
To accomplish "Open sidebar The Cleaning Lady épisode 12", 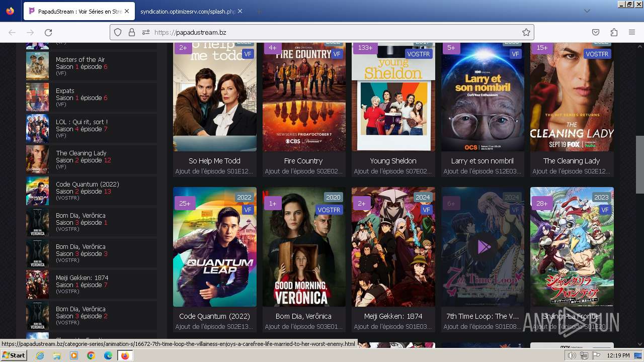I will tap(92, 160).
